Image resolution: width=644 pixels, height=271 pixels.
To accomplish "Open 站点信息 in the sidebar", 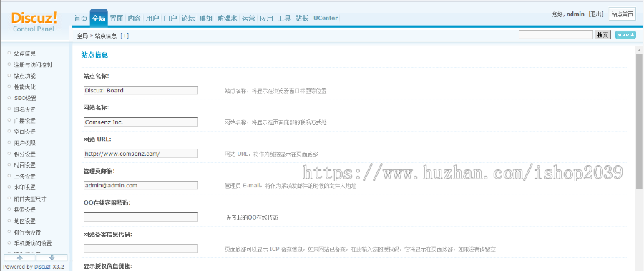I will coord(24,54).
